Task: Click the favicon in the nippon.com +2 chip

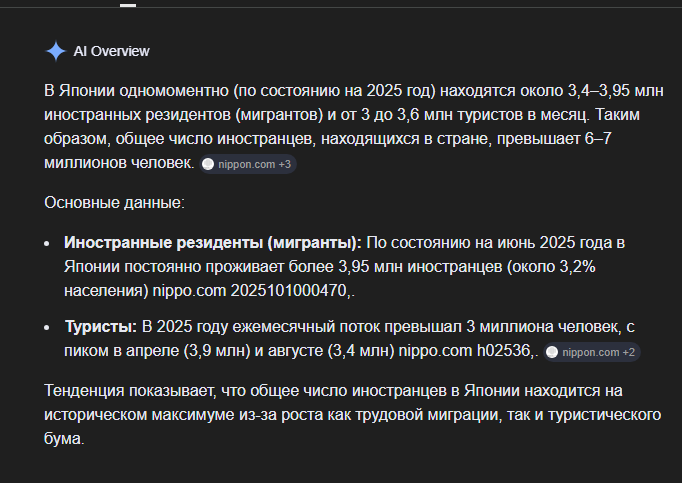Action: pos(552,352)
